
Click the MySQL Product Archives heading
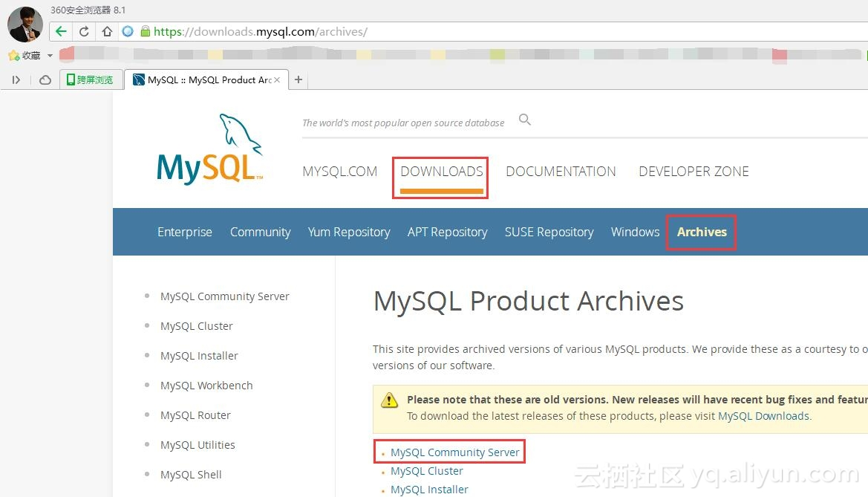click(529, 302)
